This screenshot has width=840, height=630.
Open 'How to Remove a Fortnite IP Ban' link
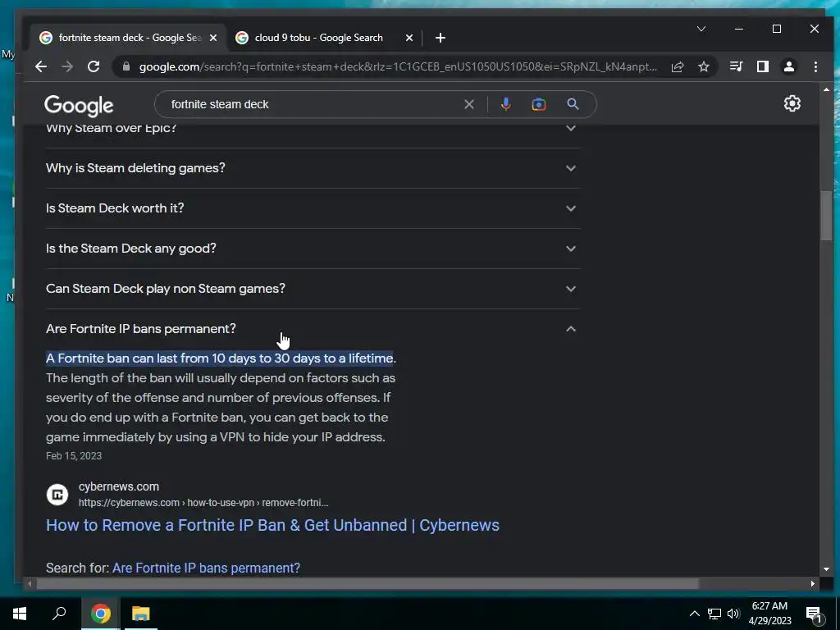click(x=272, y=525)
